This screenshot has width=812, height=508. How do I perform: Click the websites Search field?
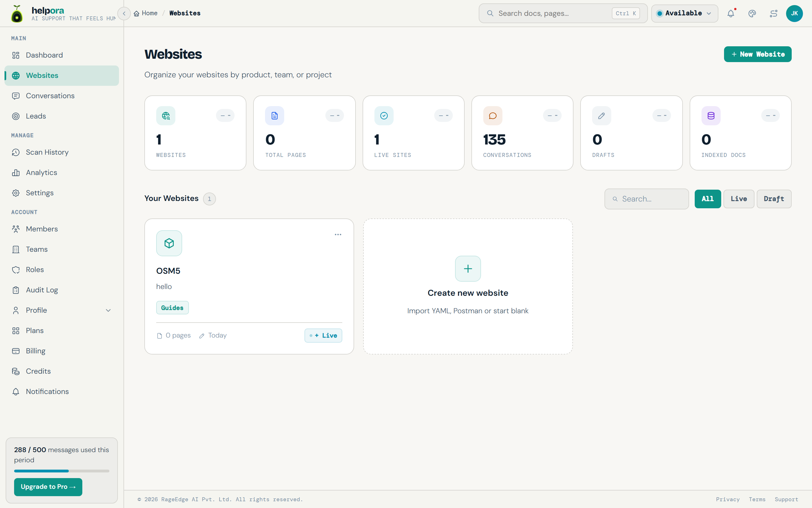[646, 199]
